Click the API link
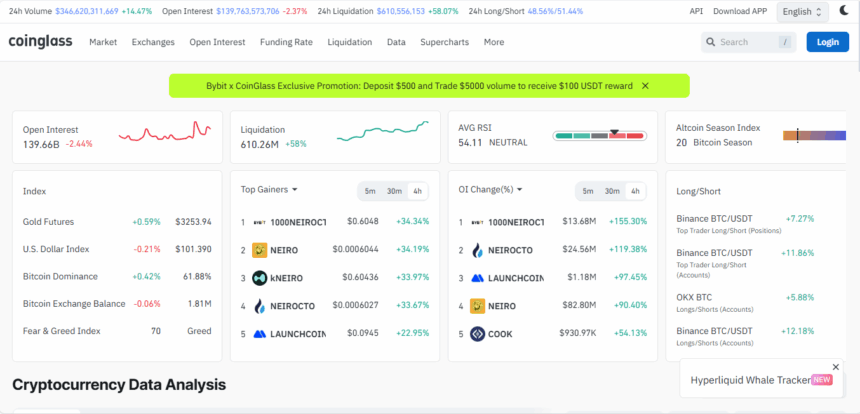Screen dimensions: 860x414 (696, 11)
